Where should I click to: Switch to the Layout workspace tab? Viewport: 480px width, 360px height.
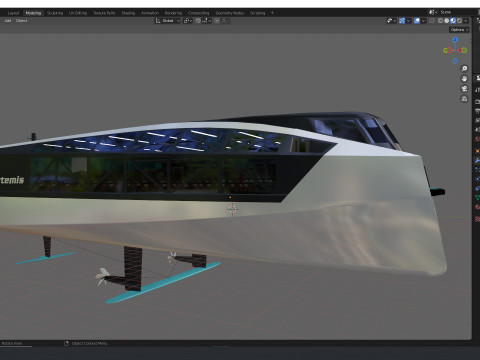click(13, 13)
